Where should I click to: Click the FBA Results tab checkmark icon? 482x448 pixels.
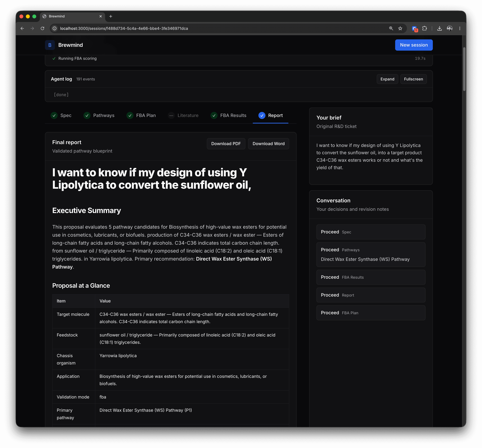point(214,115)
